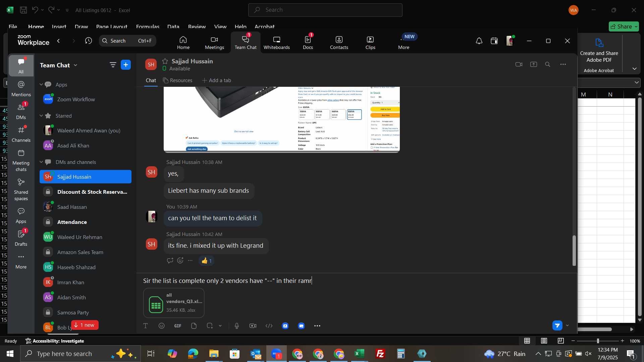Click the Zoom search box
644x362 pixels.
click(x=127, y=41)
